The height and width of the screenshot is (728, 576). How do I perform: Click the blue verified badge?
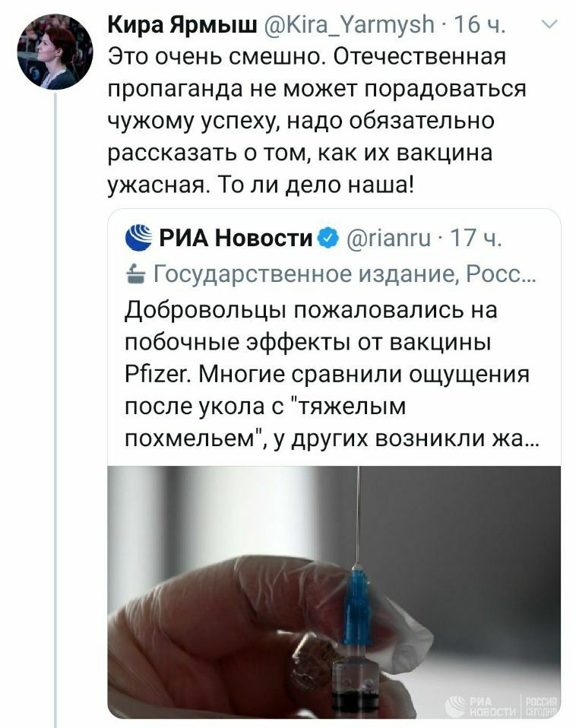328,238
